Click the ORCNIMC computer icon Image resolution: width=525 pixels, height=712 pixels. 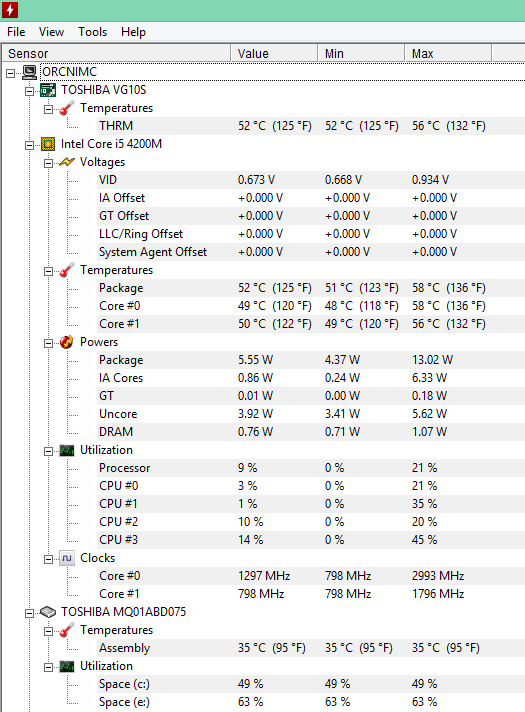click(x=30, y=72)
